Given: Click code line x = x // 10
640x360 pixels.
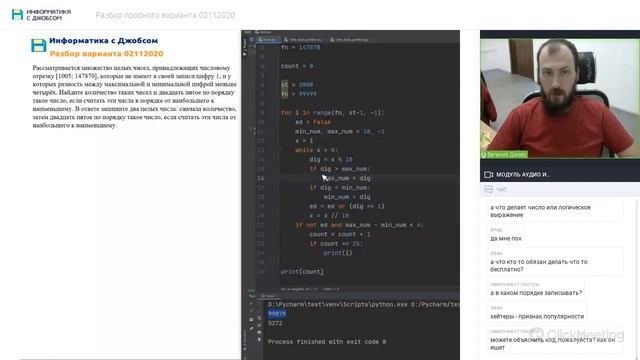Looking at the screenshot, I should pos(329,216).
